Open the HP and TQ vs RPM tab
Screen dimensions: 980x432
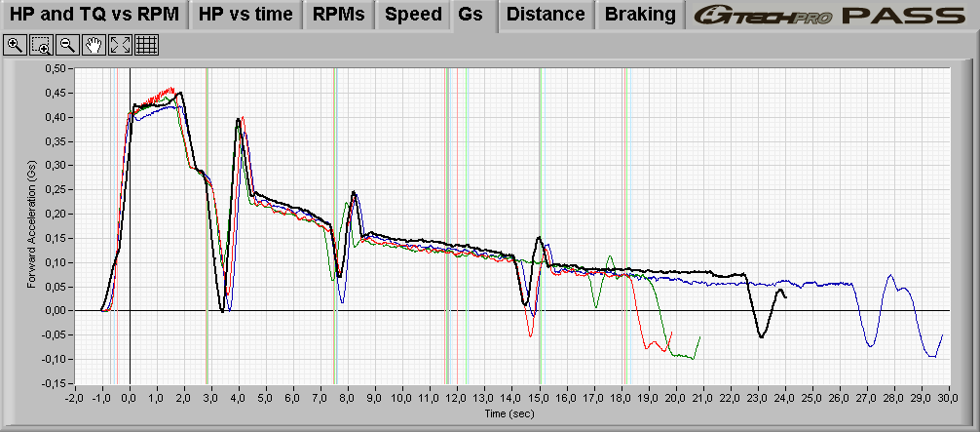pyautogui.click(x=94, y=15)
